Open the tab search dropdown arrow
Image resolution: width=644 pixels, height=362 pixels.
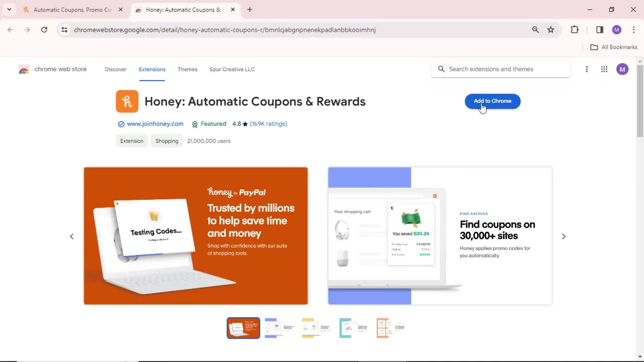pos(9,9)
